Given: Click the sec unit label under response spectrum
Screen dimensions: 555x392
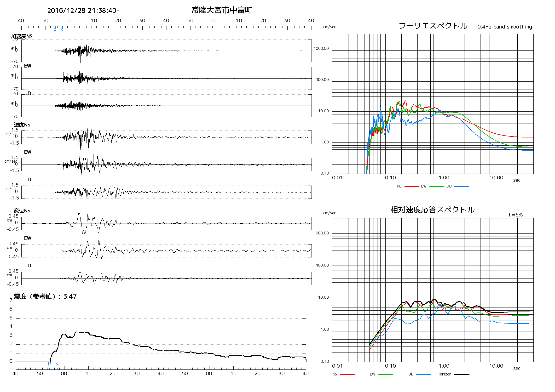Looking at the screenshot, I should click(517, 368).
